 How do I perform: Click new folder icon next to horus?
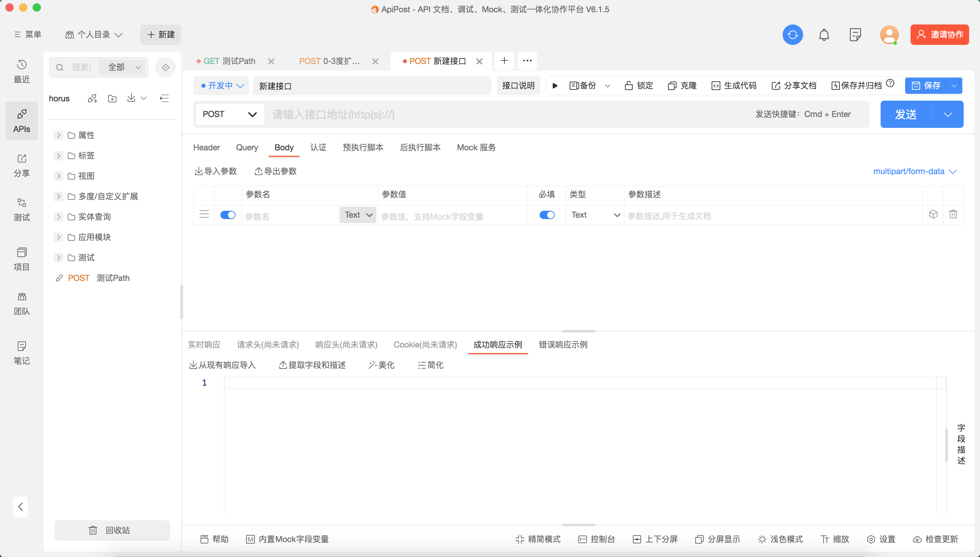112,98
